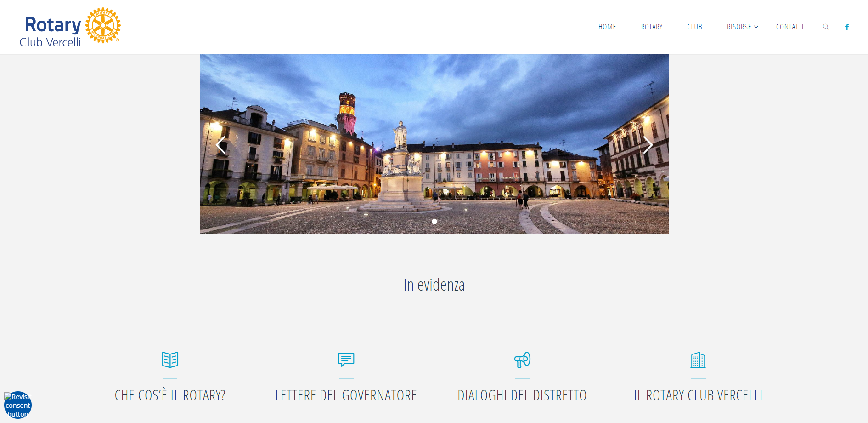Open the search magnifier icon
This screenshot has width=868, height=423.
pos(826,27)
